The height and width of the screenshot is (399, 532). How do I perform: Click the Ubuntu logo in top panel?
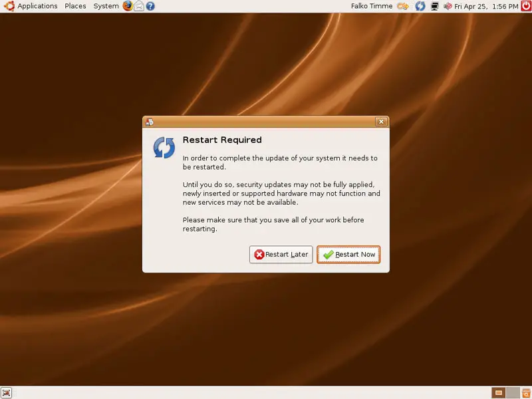[x=9, y=6]
